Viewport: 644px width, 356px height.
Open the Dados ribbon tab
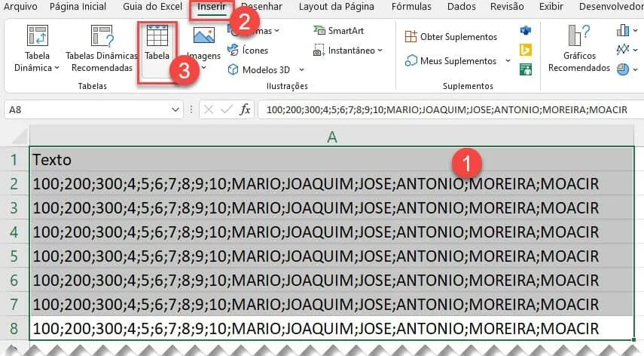(462, 7)
